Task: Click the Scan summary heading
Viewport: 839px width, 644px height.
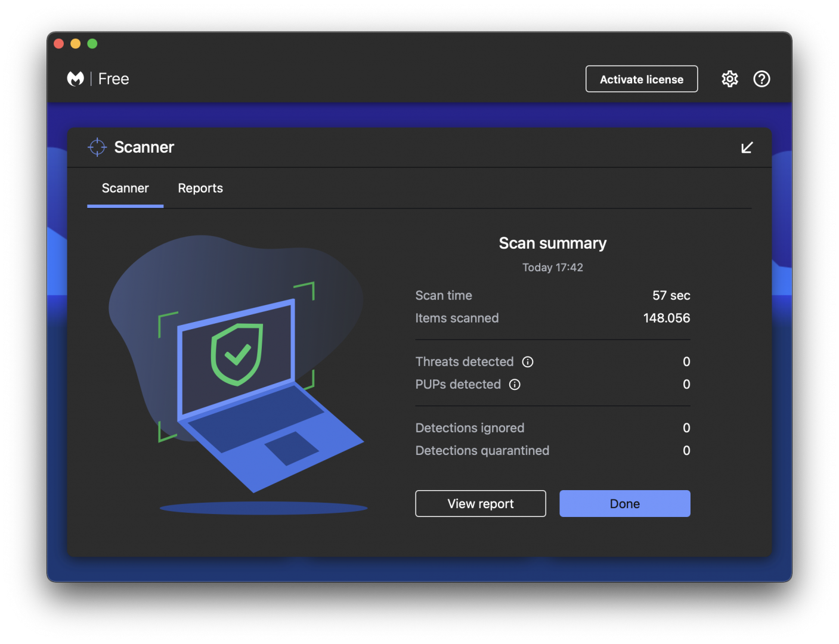Action: coord(553,243)
